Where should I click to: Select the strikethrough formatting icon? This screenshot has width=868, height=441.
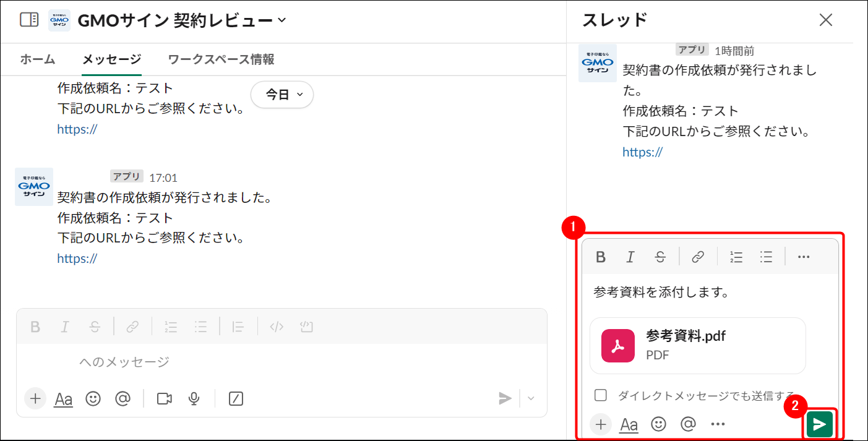(x=660, y=257)
